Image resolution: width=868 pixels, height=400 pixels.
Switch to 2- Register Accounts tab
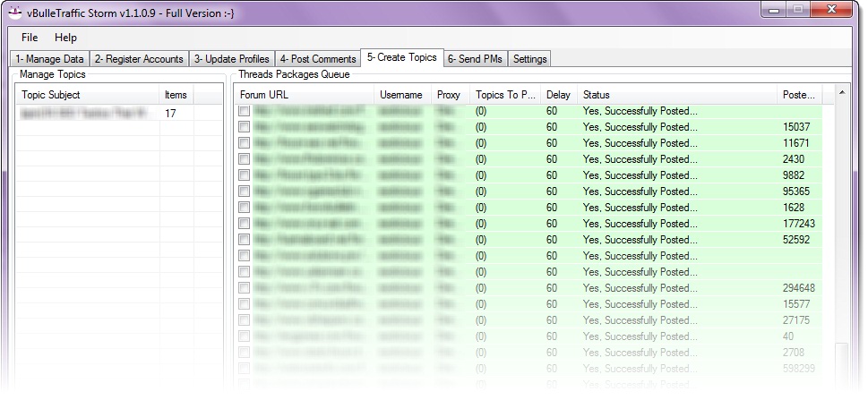139,59
